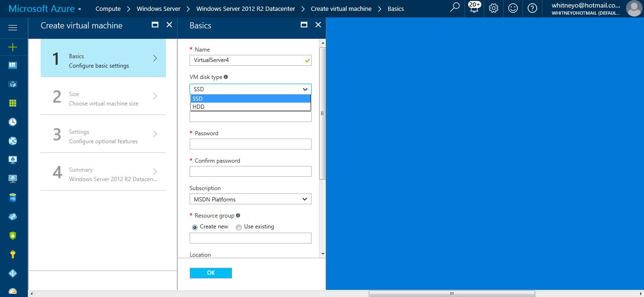This screenshot has height=297, width=644.
Task: Select the Use existing radio button
Action: point(239,227)
